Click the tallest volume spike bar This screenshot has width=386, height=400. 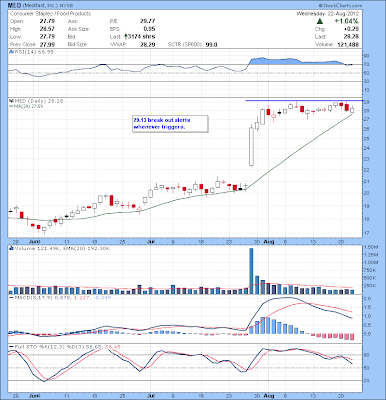click(x=251, y=271)
